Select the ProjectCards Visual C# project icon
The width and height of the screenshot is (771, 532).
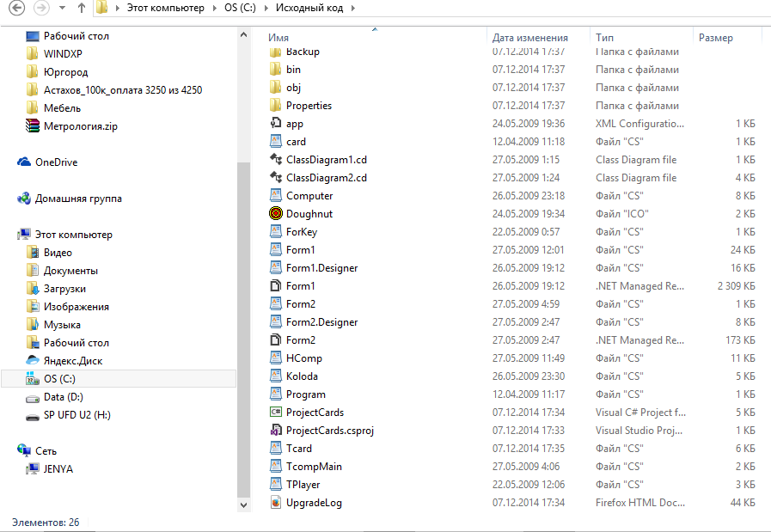[x=275, y=413]
